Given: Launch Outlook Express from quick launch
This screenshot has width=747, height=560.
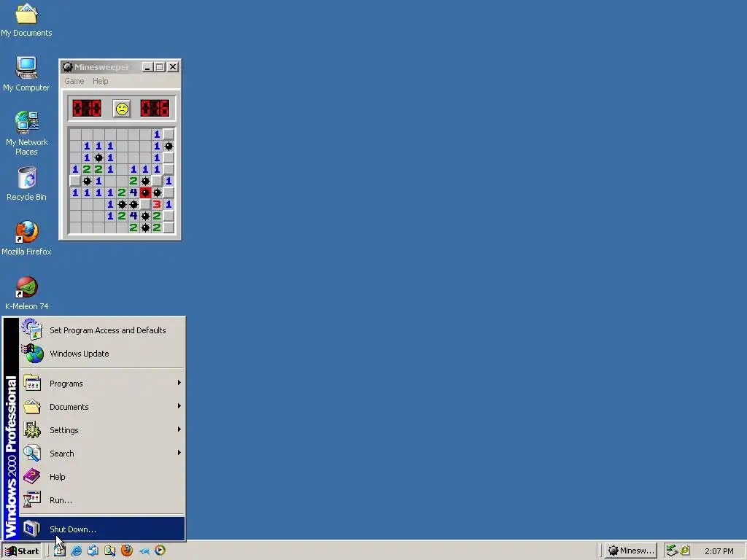Looking at the screenshot, I should pyautogui.click(x=93, y=551).
